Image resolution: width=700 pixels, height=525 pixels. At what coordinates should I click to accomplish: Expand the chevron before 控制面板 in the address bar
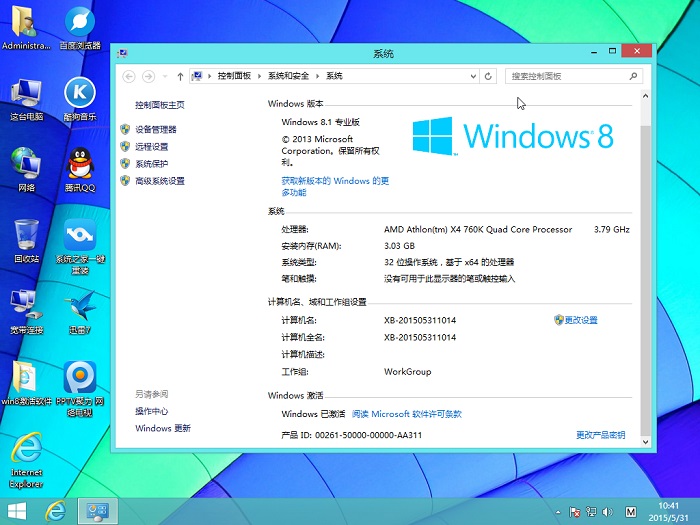pos(209,76)
